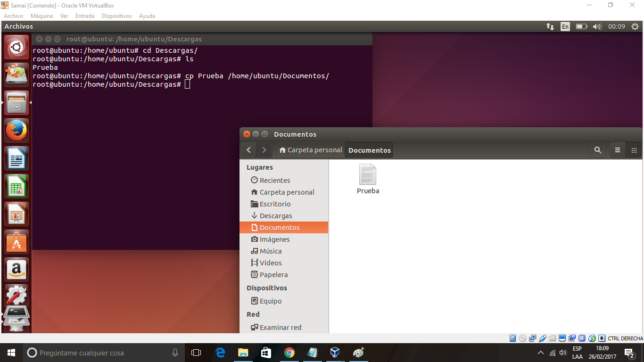The height and width of the screenshot is (362, 644).
Task: Open LibreOffice Calc from the launcher
Action: (x=16, y=186)
